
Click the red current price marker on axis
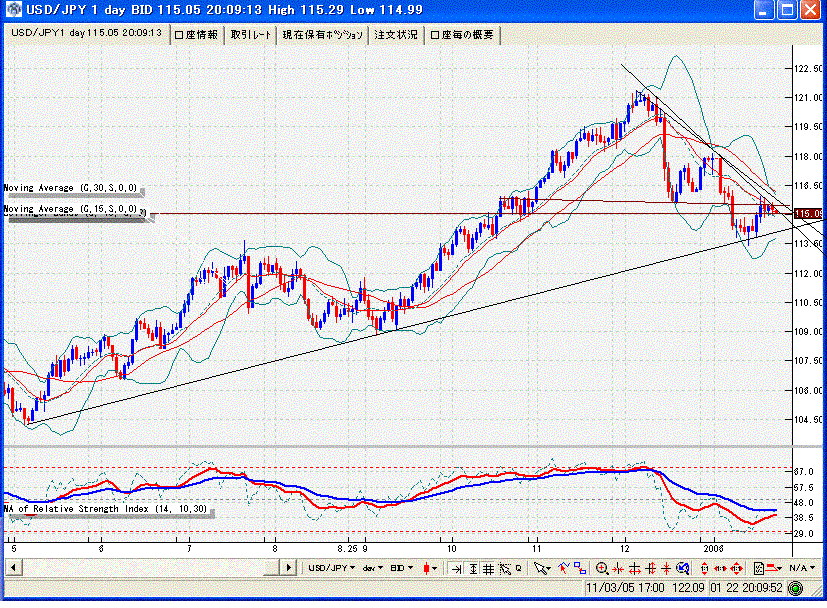pos(807,213)
